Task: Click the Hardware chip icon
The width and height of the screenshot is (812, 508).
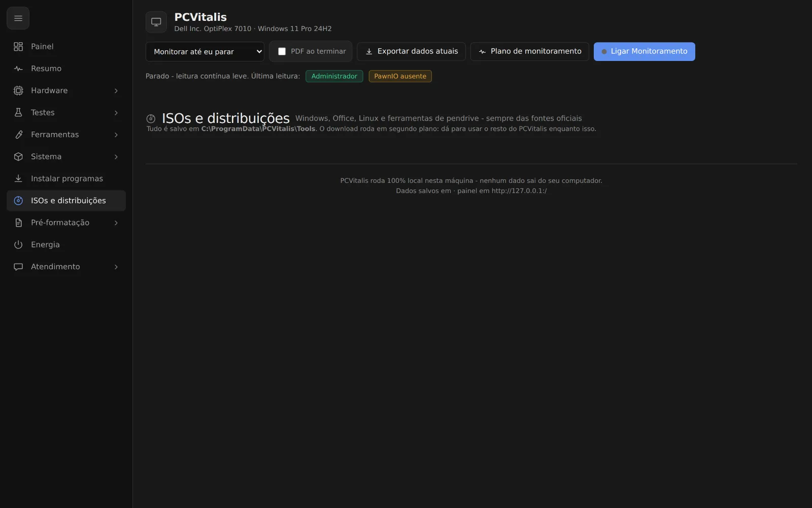Action: click(18, 90)
